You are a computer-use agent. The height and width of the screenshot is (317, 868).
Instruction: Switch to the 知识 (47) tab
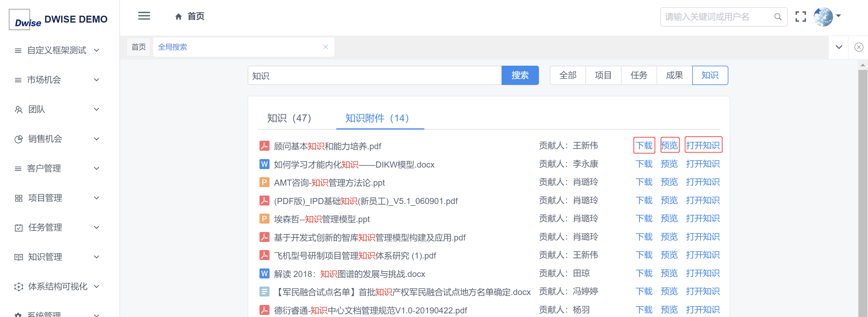(x=289, y=118)
